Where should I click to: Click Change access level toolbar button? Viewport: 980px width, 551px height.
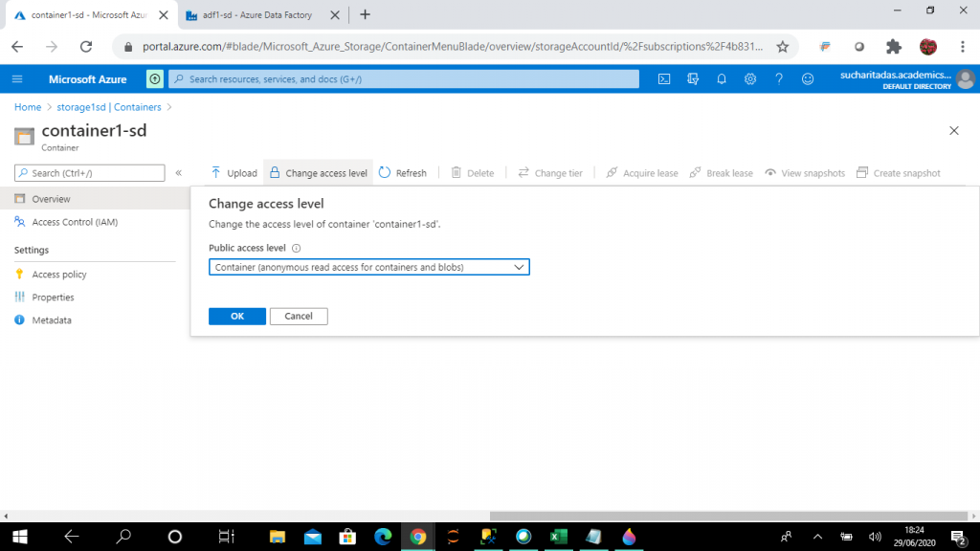tap(319, 173)
